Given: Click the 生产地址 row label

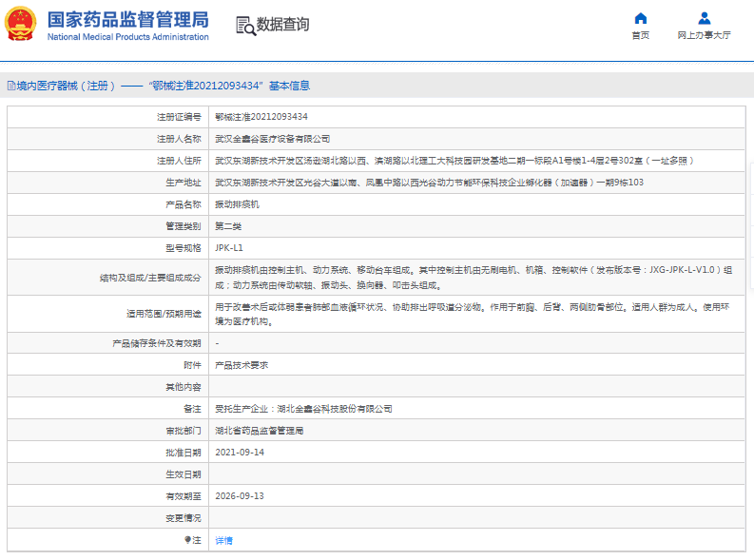Looking at the screenshot, I should [x=184, y=183].
